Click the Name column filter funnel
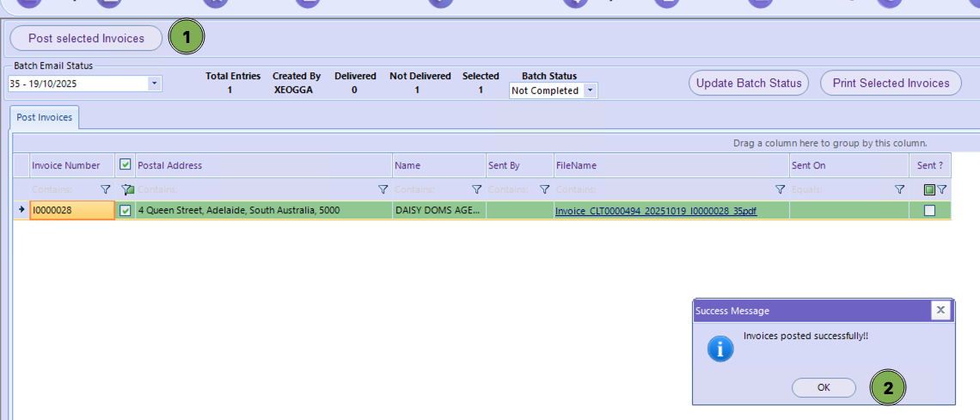 coord(476,189)
